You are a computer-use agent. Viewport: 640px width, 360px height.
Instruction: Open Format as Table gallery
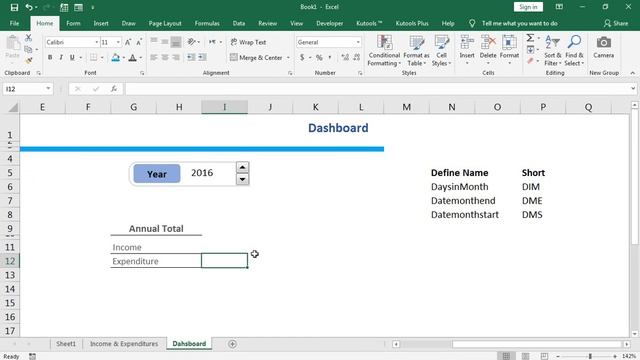pyautogui.click(x=416, y=51)
